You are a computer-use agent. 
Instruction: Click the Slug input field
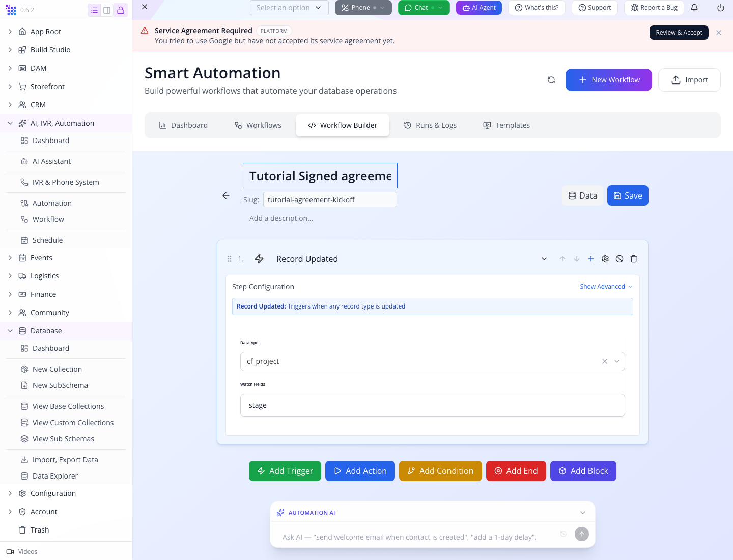coord(330,200)
